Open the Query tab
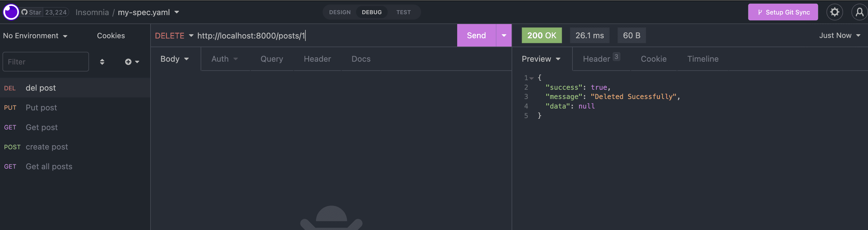868x230 pixels. [271, 59]
